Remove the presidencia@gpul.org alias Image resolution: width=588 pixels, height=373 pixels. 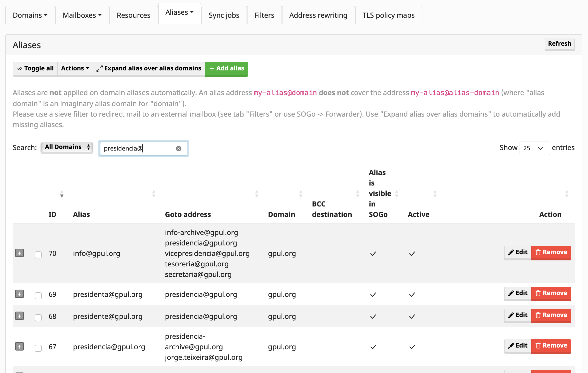click(551, 346)
